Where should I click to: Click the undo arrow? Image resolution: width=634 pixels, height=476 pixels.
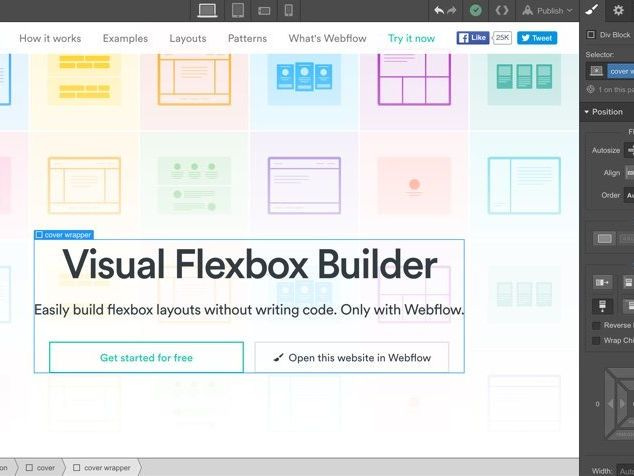pyautogui.click(x=439, y=10)
